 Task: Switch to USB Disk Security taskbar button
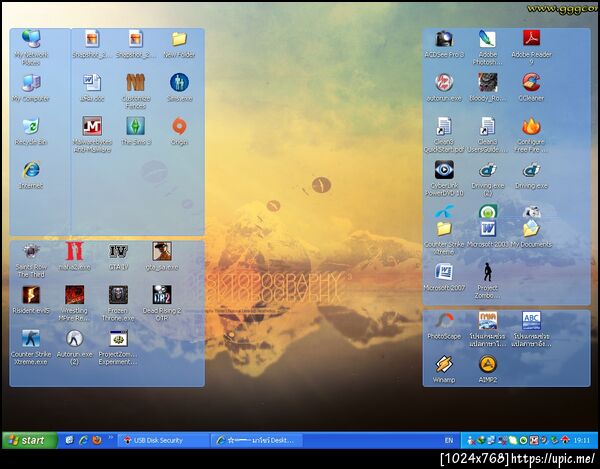click(163, 441)
